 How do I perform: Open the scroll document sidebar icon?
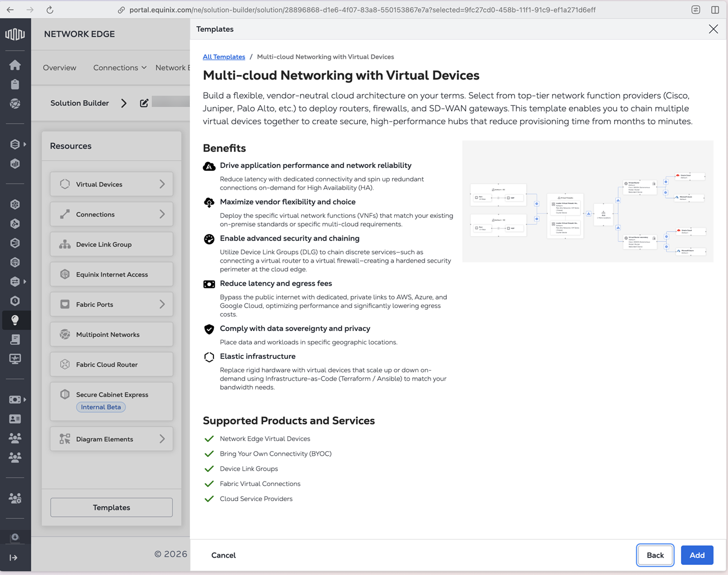tap(15, 340)
